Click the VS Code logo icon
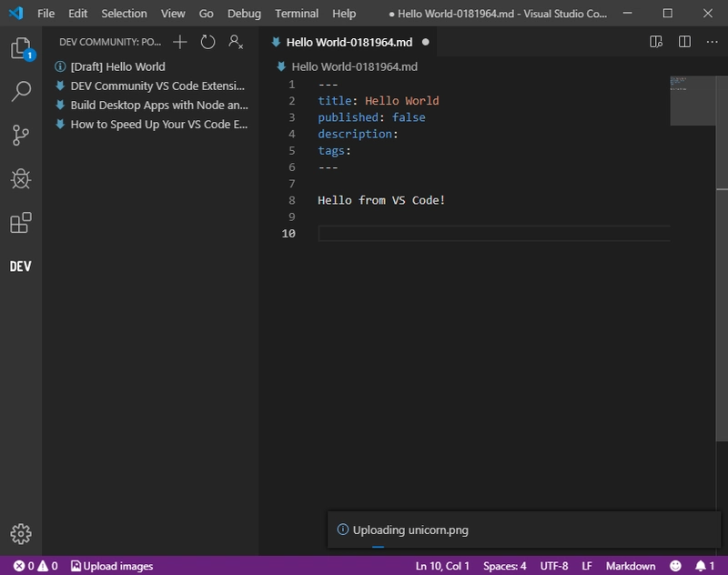The image size is (728, 575). (x=15, y=13)
